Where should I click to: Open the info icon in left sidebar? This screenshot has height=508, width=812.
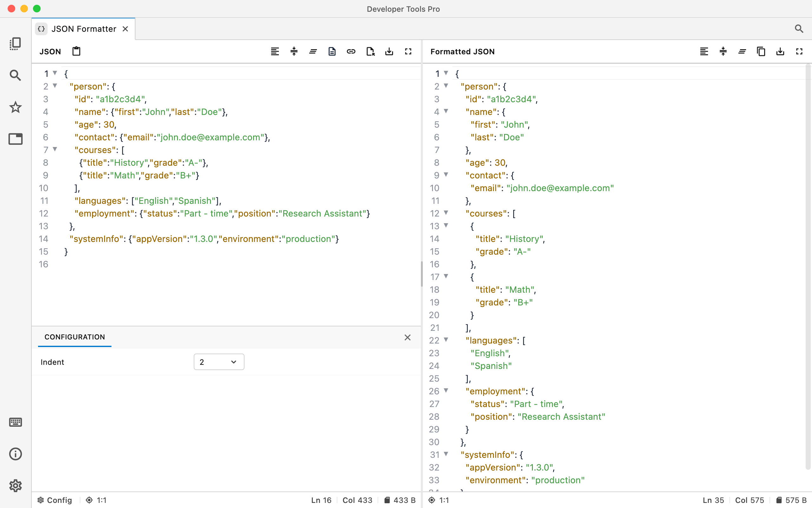(x=16, y=454)
